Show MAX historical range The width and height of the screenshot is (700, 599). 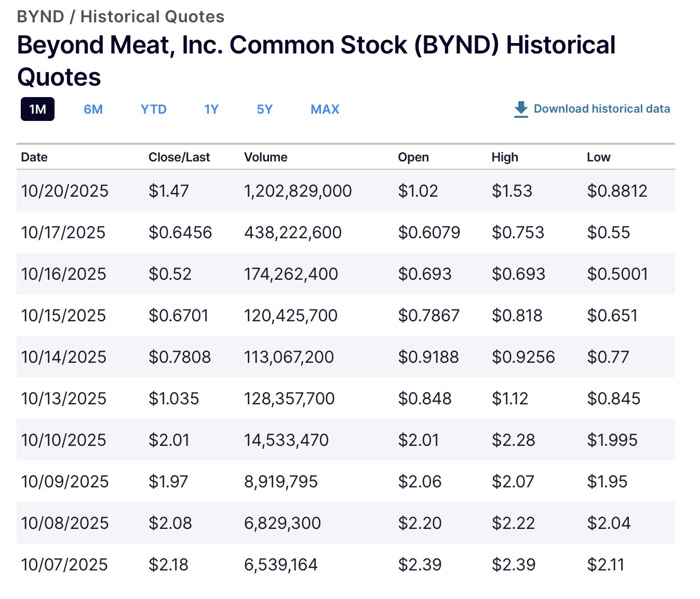pos(325,110)
